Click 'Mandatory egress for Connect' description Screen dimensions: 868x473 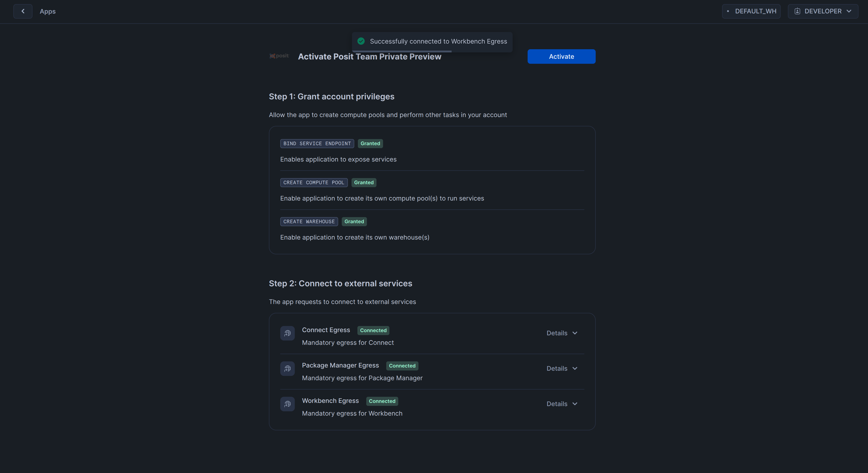(348, 343)
